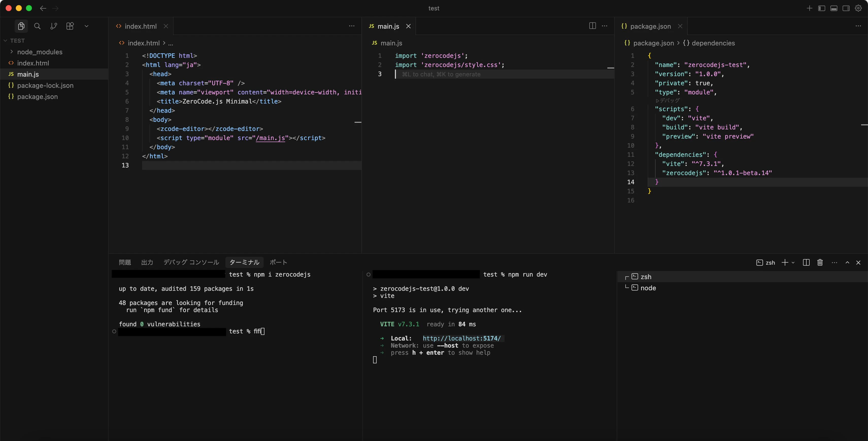Open the 出力 panel tab
Screen dimensions: 868x441
pyautogui.click(x=147, y=262)
